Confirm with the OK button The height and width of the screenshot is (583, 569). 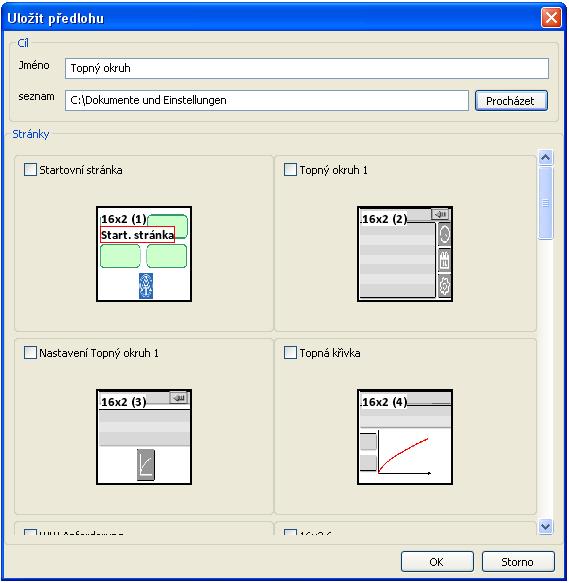[437, 561]
